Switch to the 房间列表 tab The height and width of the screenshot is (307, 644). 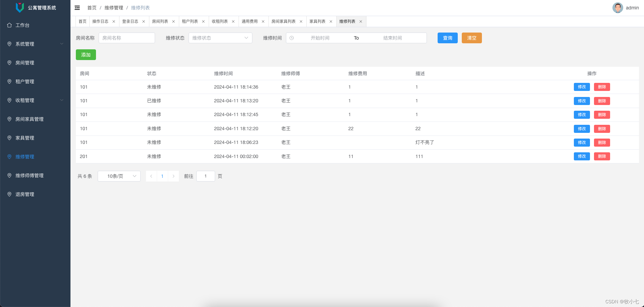click(x=160, y=21)
